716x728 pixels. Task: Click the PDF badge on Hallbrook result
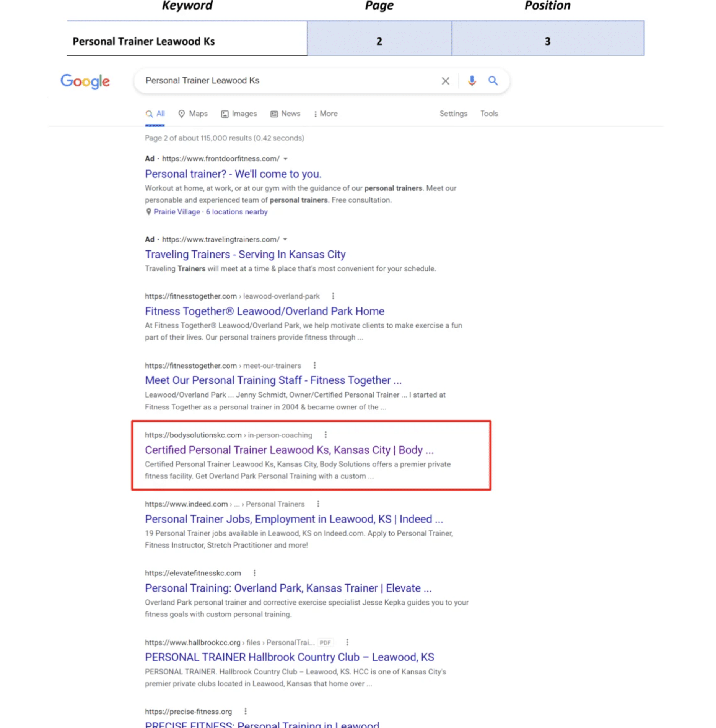tap(325, 643)
